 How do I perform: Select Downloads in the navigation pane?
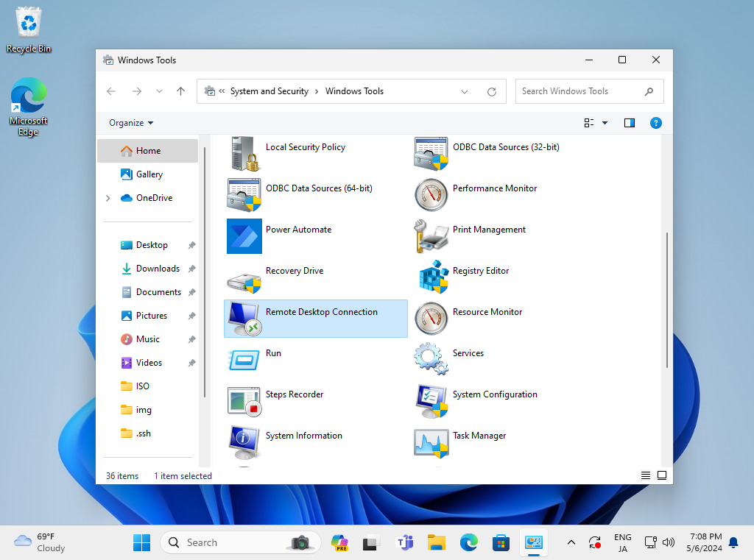coord(158,269)
